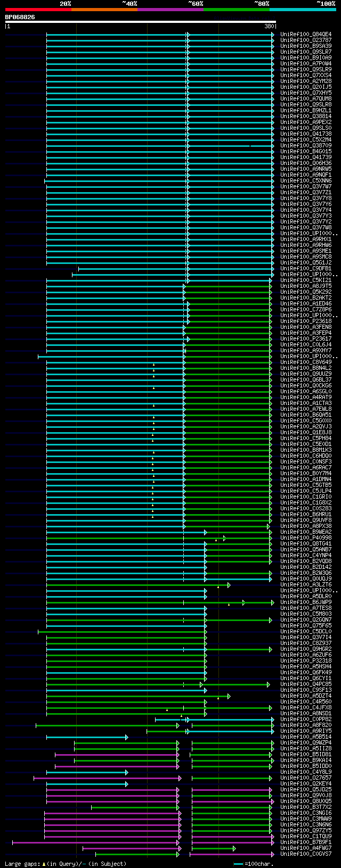View the UniRef100_A4RAT9 sequence label
This screenshot has width=341, height=868.
[306, 398]
